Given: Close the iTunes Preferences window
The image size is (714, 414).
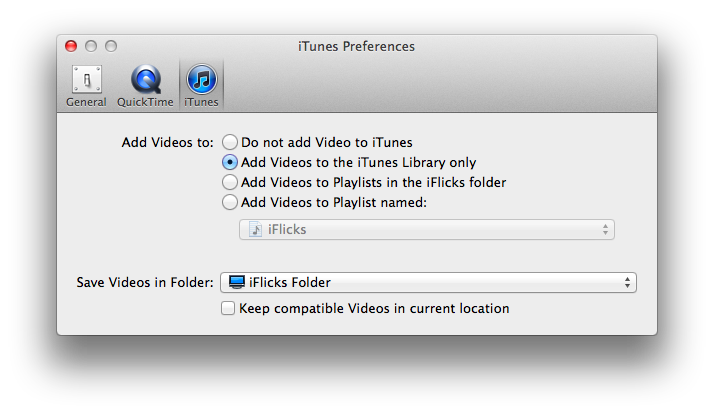Looking at the screenshot, I should (x=71, y=46).
